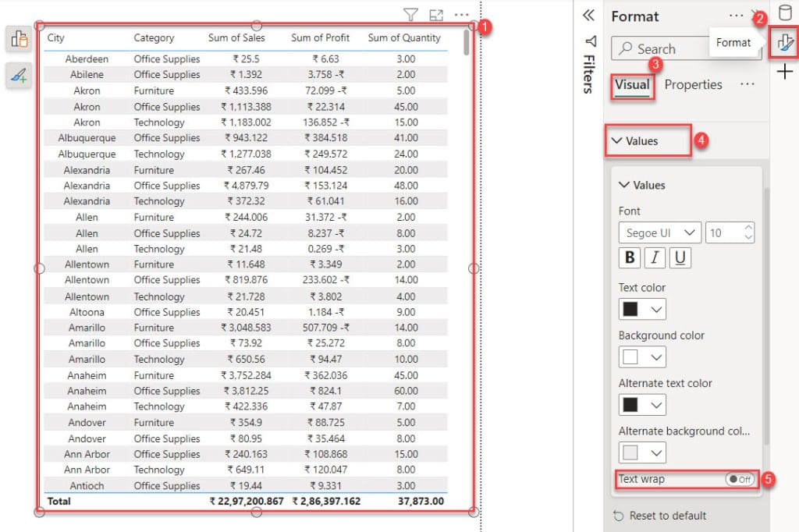Sort by the City column header
799x532 pixels.
pyautogui.click(x=55, y=37)
